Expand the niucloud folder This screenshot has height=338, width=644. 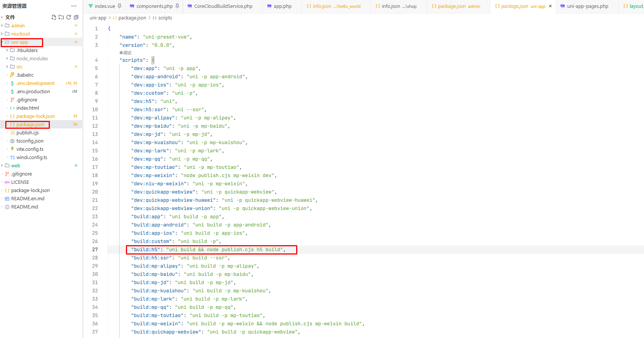[20, 34]
